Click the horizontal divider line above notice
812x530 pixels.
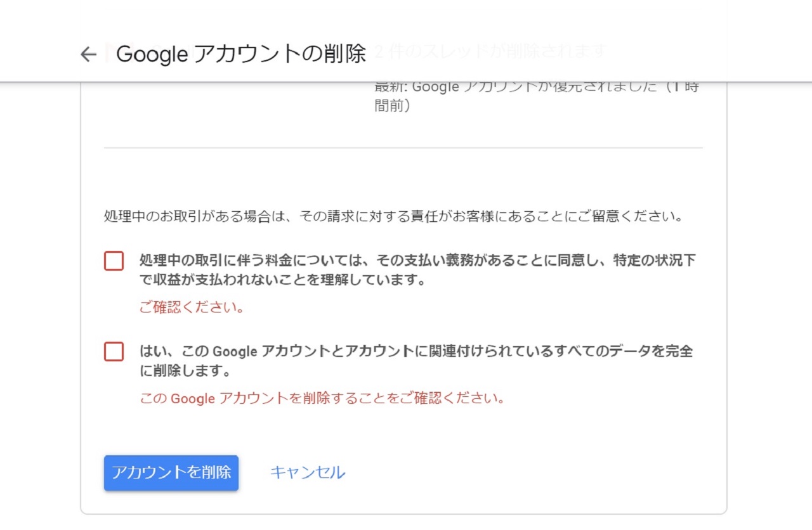tap(403, 148)
